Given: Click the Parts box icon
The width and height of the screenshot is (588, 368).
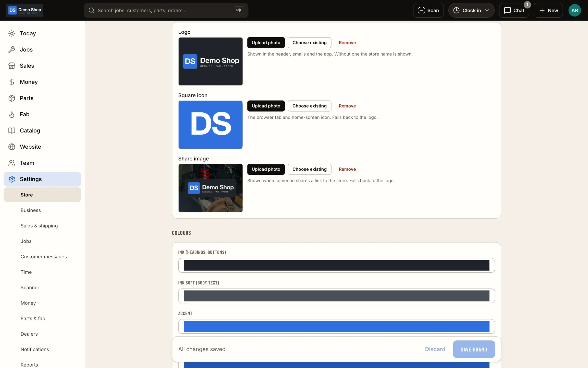Looking at the screenshot, I should tap(12, 98).
